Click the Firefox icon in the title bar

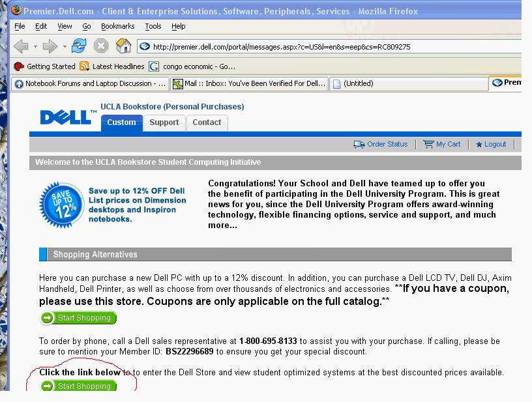coord(16,10)
